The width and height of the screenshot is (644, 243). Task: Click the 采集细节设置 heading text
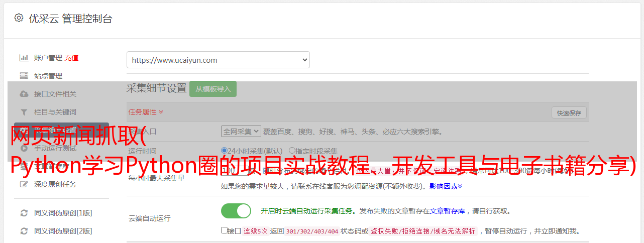(x=157, y=88)
